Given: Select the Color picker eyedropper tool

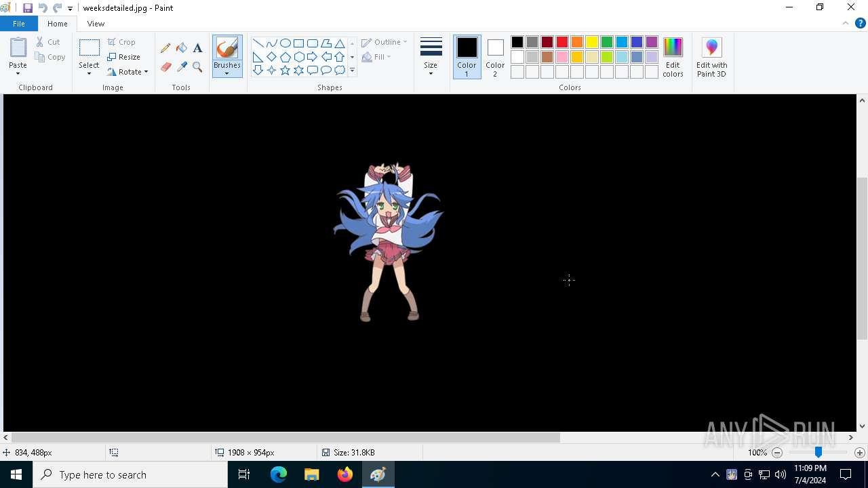Looking at the screenshot, I should tap(182, 67).
